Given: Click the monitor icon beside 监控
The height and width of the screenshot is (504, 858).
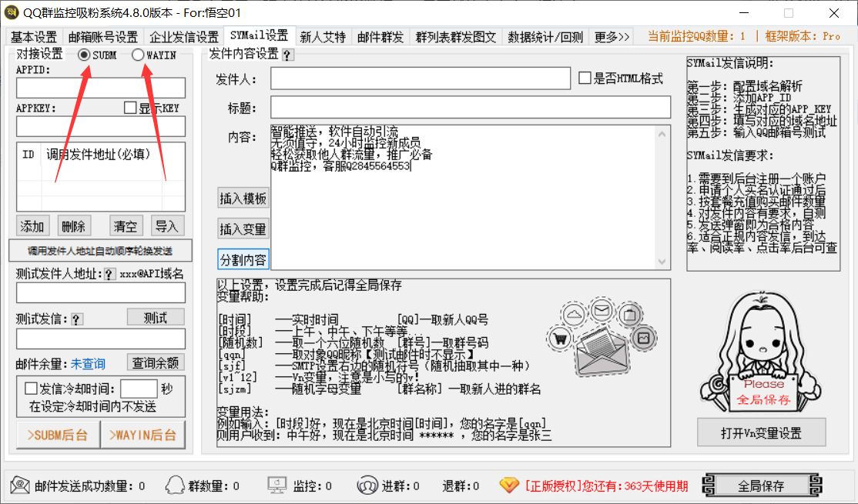Looking at the screenshot, I should click(x=277, y=486).
